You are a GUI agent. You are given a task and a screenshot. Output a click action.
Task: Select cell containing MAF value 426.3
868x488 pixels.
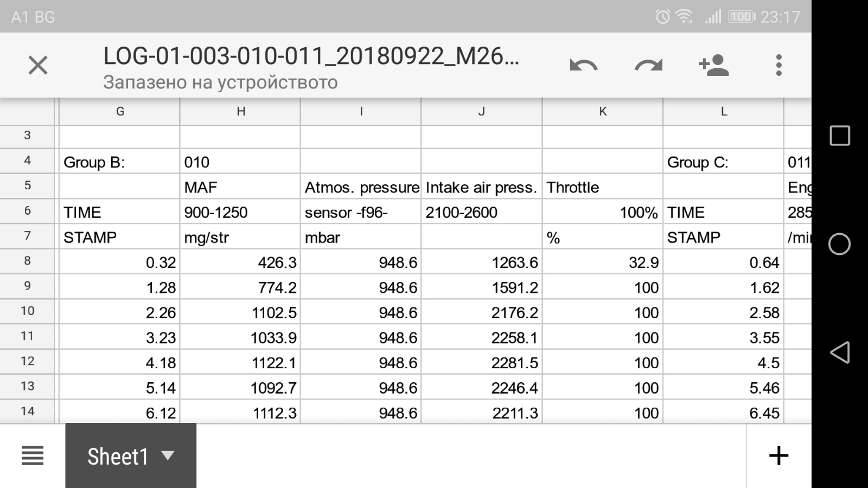click(x=240, y=262)
